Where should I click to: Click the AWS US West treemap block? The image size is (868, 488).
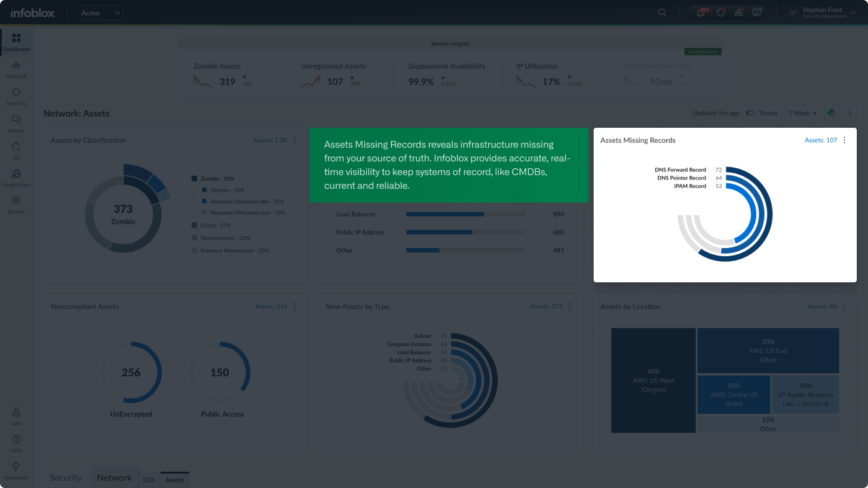point(653,380)
